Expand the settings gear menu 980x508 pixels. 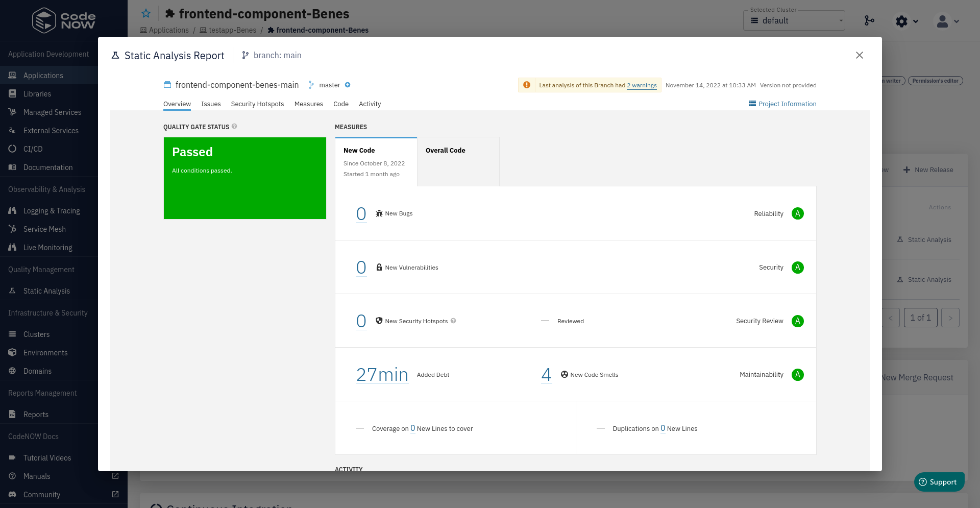click(907, 21)
